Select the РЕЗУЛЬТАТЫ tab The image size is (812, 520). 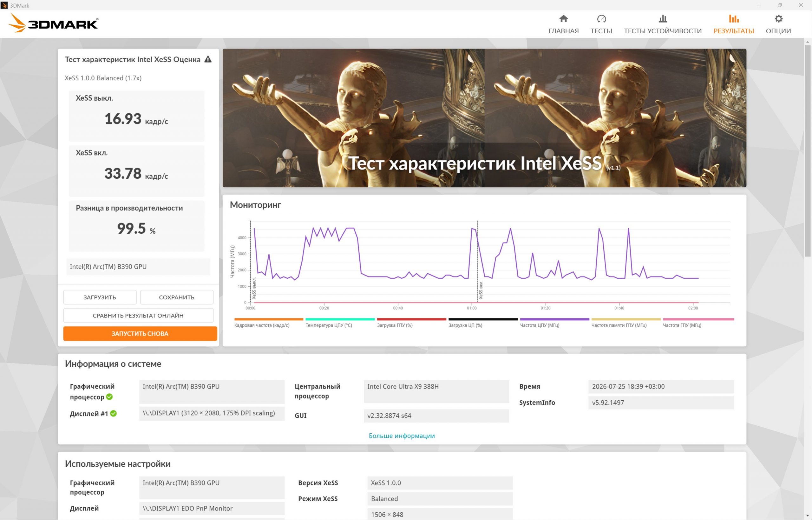(733, 24)
